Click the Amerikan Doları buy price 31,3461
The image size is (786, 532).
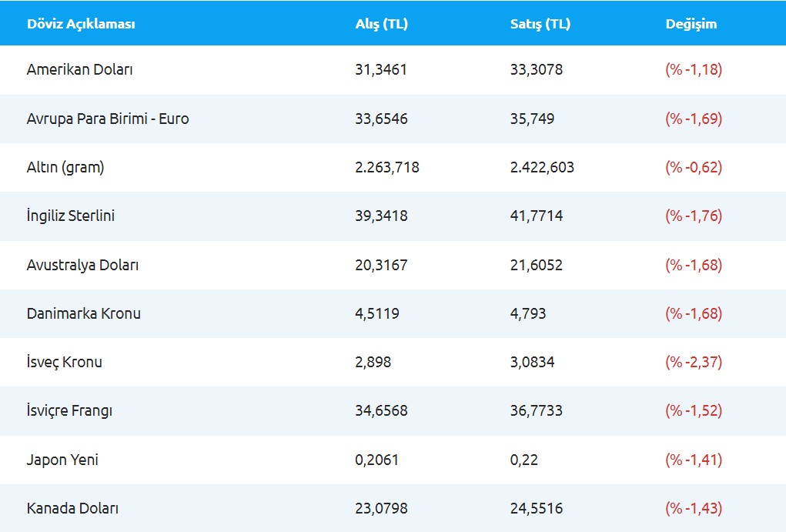pyautogui.click(x=381, y=70)
